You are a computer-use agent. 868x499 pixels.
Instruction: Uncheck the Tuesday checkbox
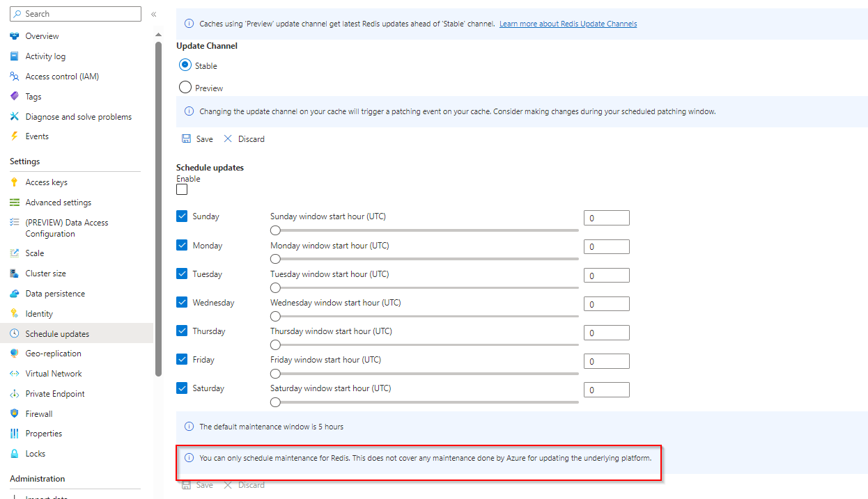point(182,274)
